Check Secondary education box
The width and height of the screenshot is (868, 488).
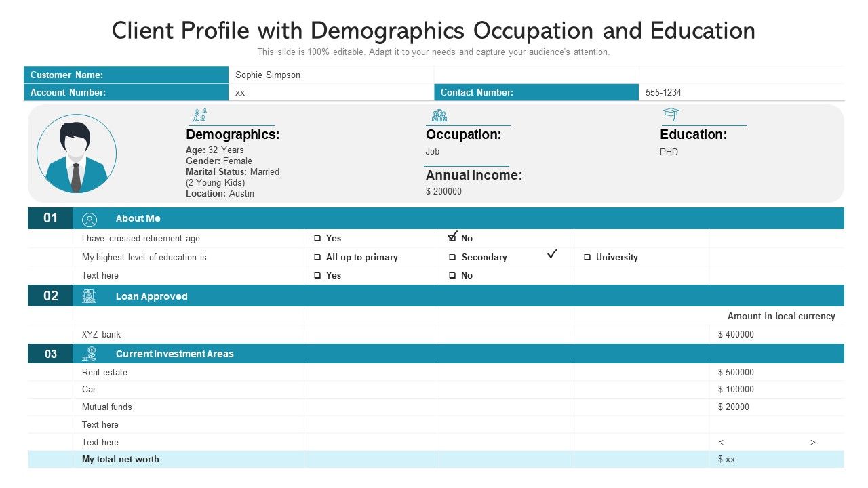[x=452, y=258]
